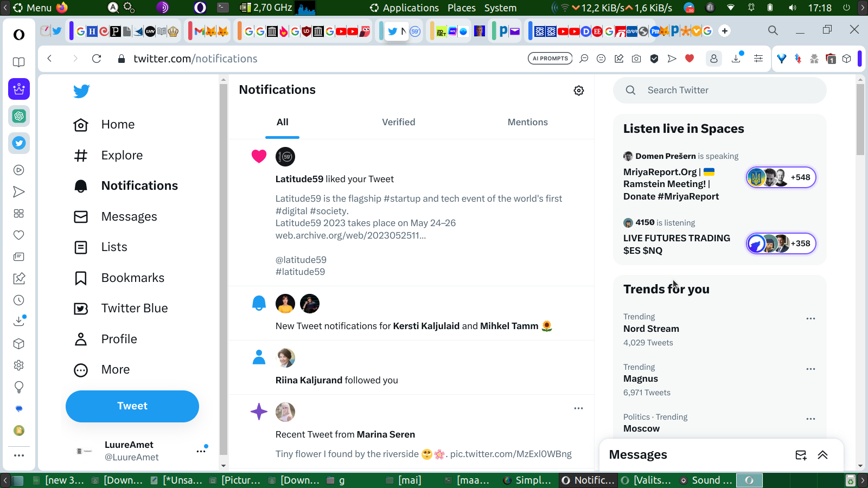Click the Search Twitter field
This screenshot has width=868, height=488.
[x=719, y=90]
